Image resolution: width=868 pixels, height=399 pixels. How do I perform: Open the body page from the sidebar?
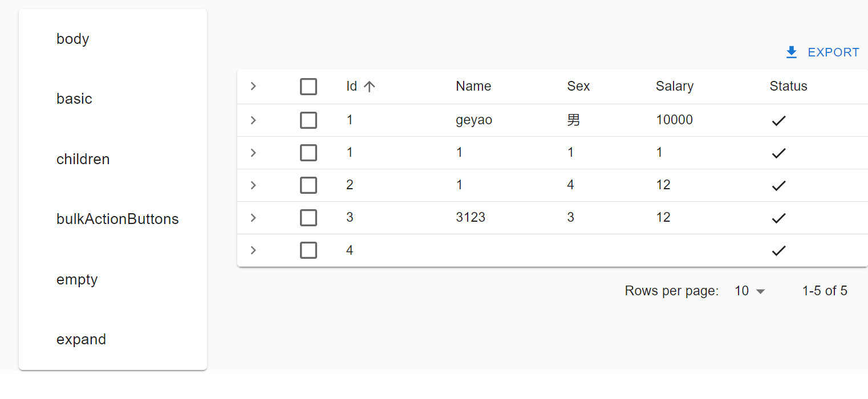tap(72, 39)
